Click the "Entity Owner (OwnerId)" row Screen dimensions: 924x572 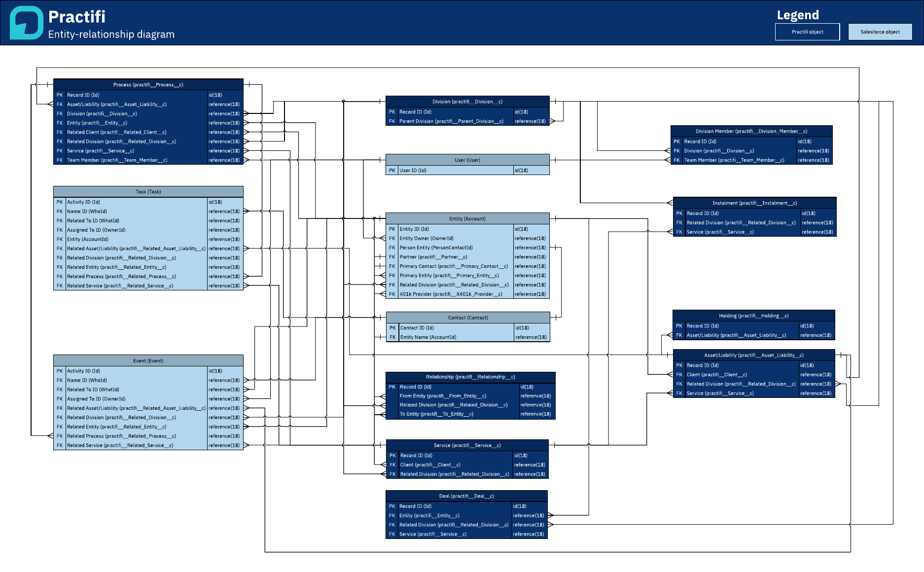tap(467, 238)
